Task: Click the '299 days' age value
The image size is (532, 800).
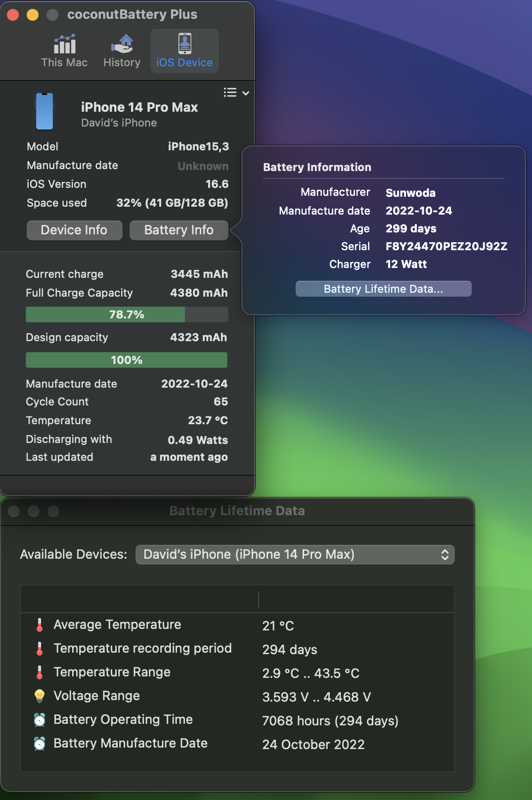Action: point(411,228)
